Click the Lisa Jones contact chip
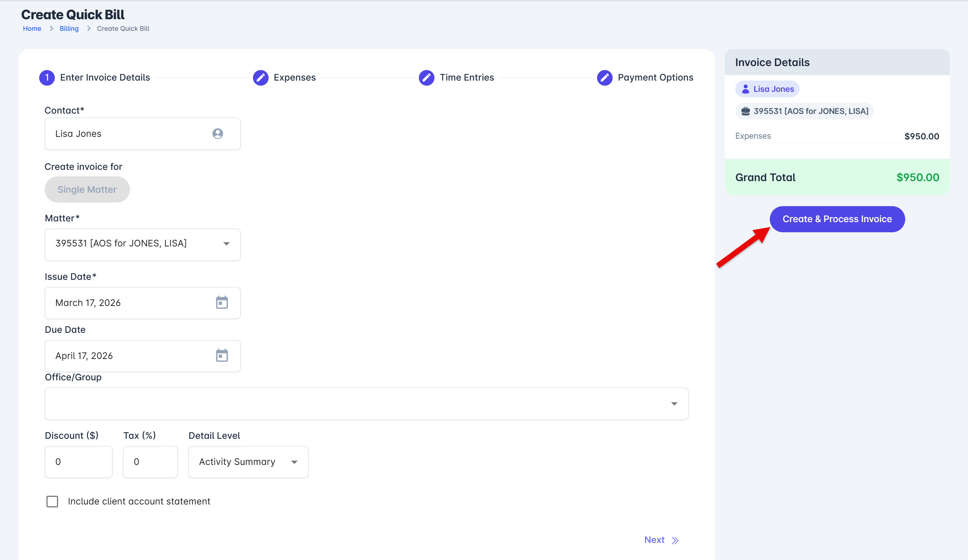The image size is (968, 560). (x=767, y=89)
